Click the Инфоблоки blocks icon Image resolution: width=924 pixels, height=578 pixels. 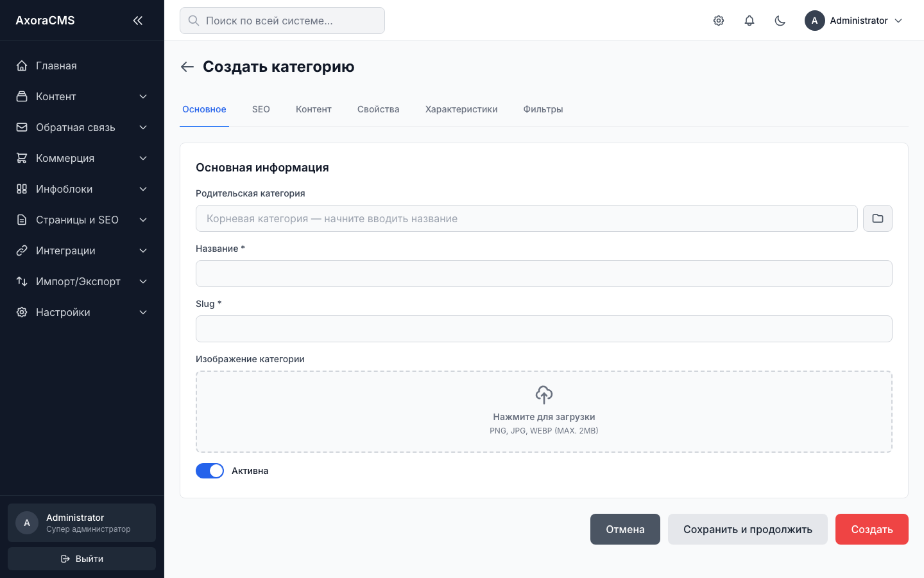point(22,189)
